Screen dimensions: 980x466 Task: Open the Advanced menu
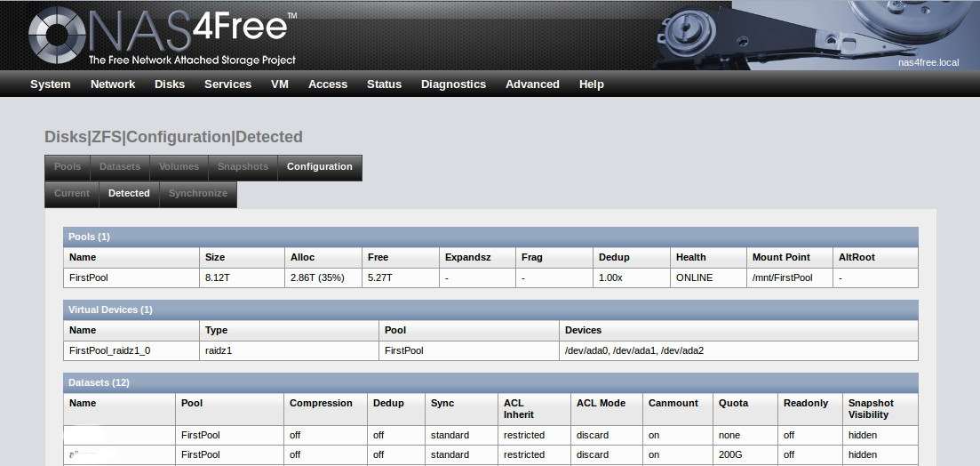(x=532, y=84)
